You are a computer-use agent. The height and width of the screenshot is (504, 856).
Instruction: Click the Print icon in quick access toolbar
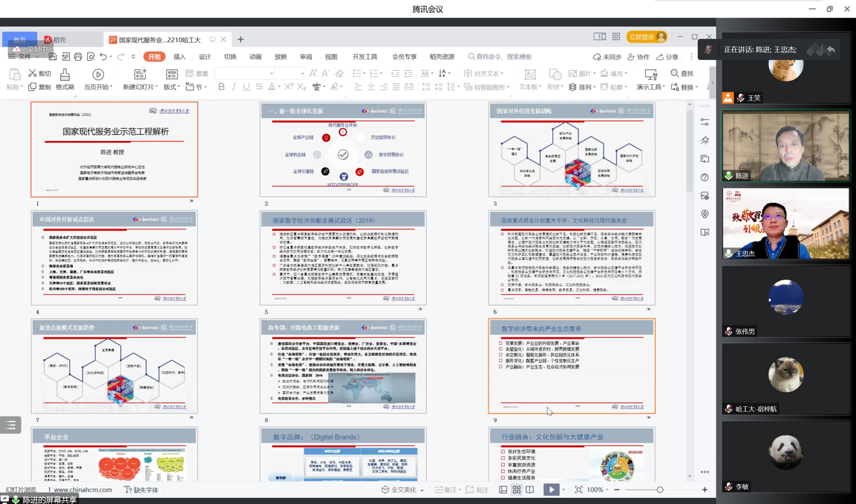coord(78,57)
